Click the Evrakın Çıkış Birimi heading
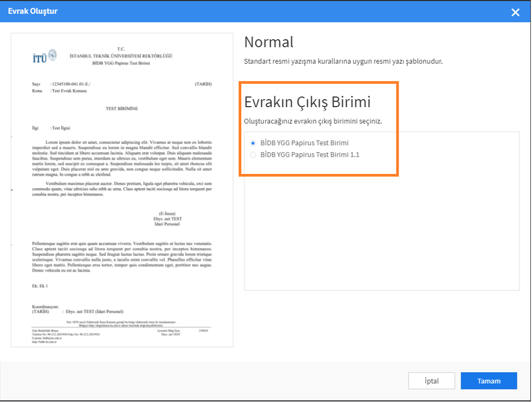The height and width of the screenshot is (402, 532). pos(308,102)
